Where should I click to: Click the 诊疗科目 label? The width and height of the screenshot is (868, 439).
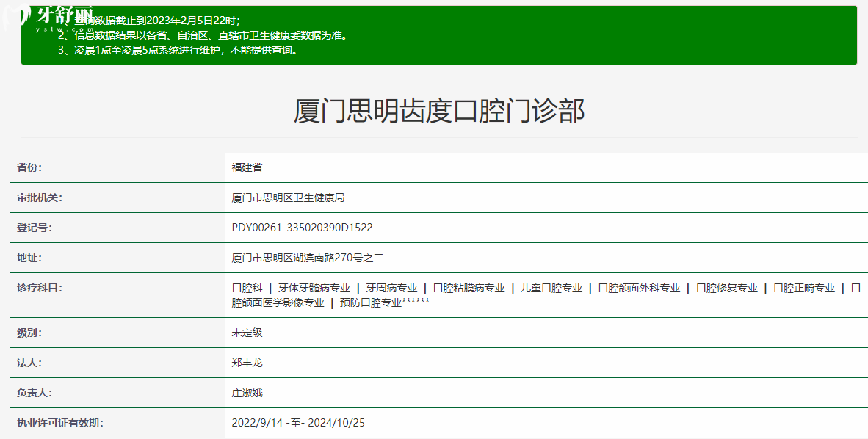click(40, 288)
